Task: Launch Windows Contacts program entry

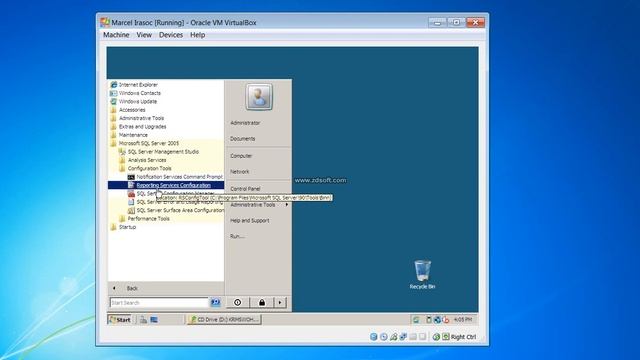Action: tap(140, 93)
